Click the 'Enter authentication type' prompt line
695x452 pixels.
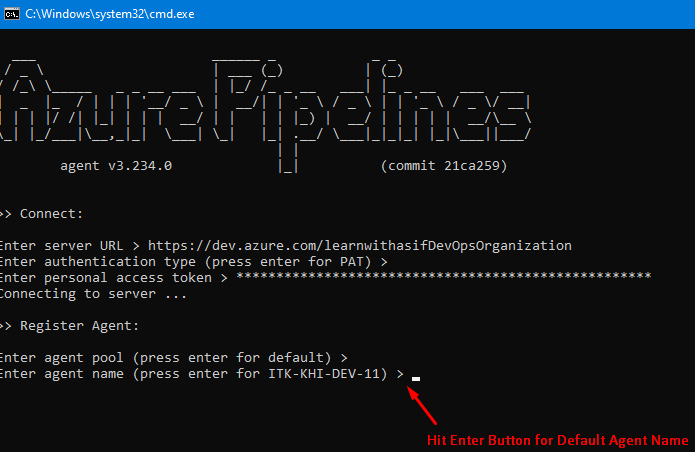[190, 261]
